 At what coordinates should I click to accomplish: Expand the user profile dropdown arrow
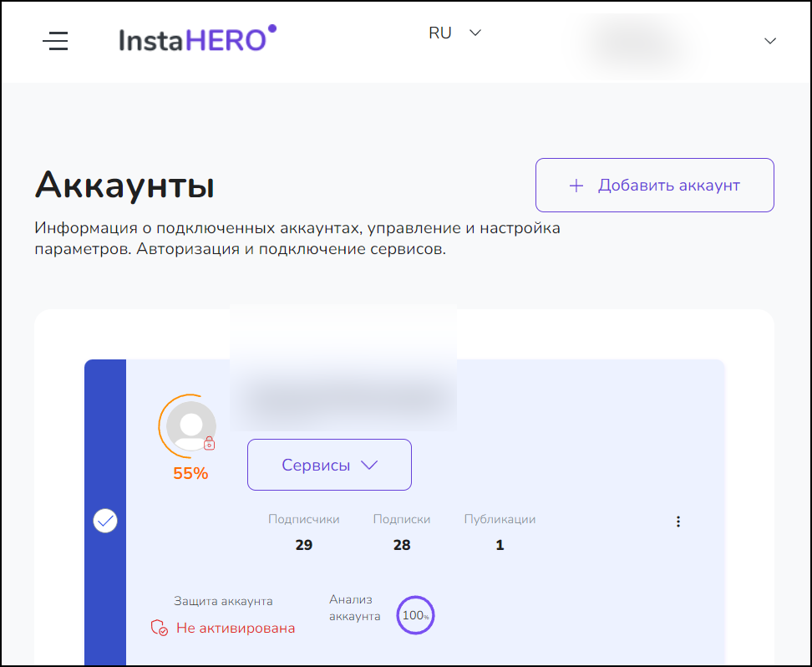[770, 41]
